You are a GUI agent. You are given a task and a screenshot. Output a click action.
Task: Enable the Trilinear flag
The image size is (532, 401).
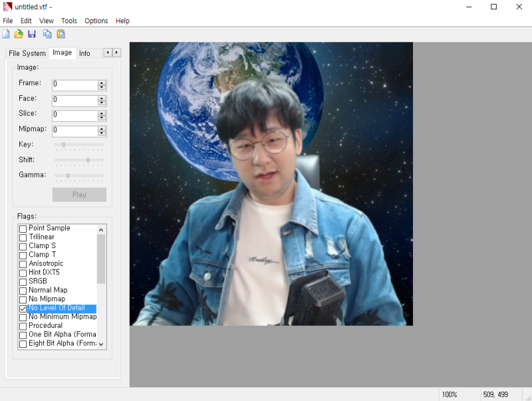23,237
